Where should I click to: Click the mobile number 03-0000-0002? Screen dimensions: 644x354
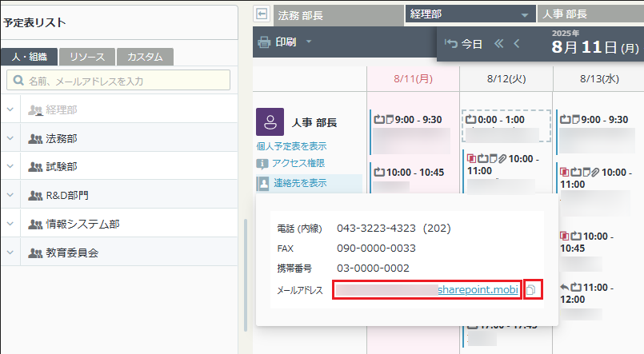(x=373, y=268)
